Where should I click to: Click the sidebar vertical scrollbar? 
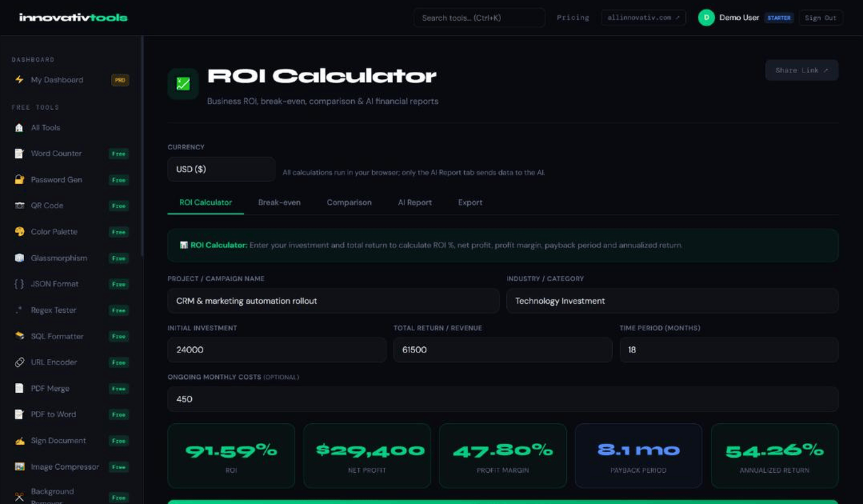coord(142,146)
